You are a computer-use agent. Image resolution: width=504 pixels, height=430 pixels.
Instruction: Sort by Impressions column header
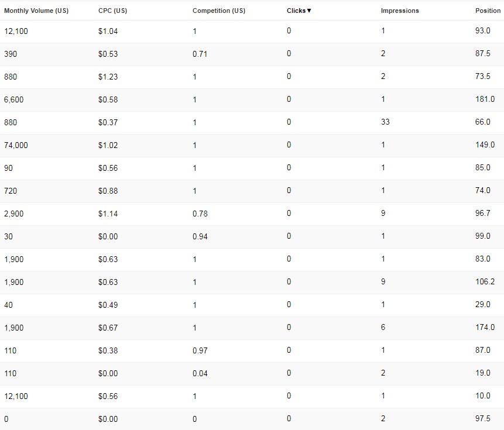point(400,11)
